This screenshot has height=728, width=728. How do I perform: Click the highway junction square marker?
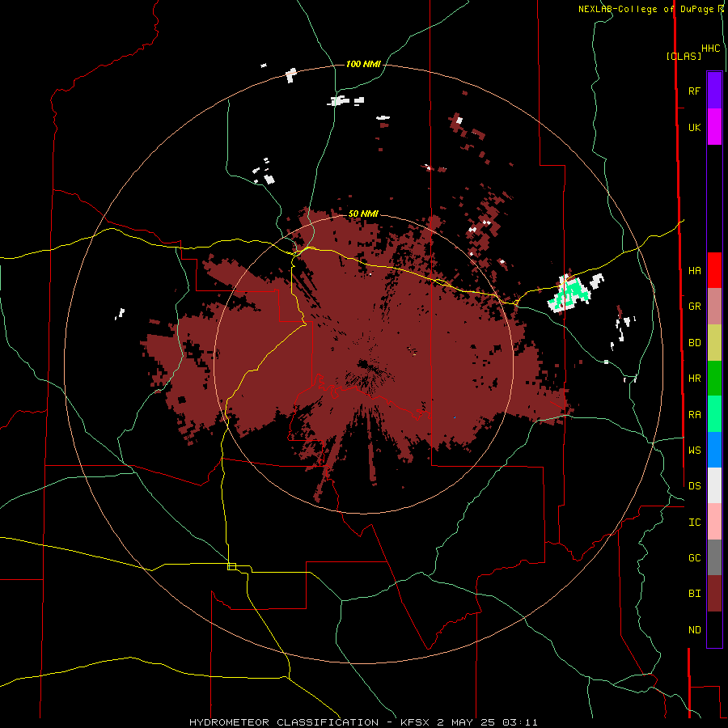coord(231,566)
